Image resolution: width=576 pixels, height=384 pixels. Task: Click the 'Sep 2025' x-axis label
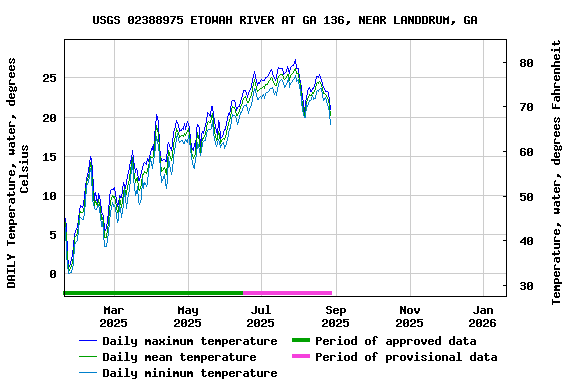(x=335, y=316)
